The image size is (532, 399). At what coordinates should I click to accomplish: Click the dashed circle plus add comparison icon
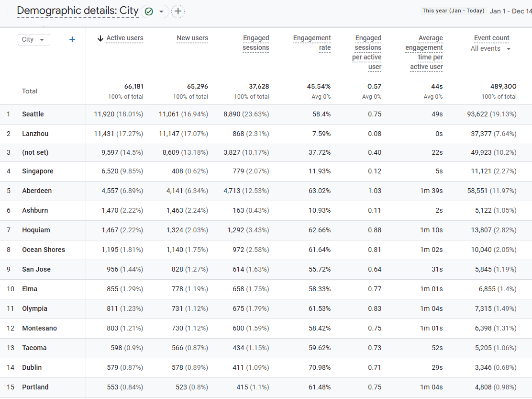point(178,11)
